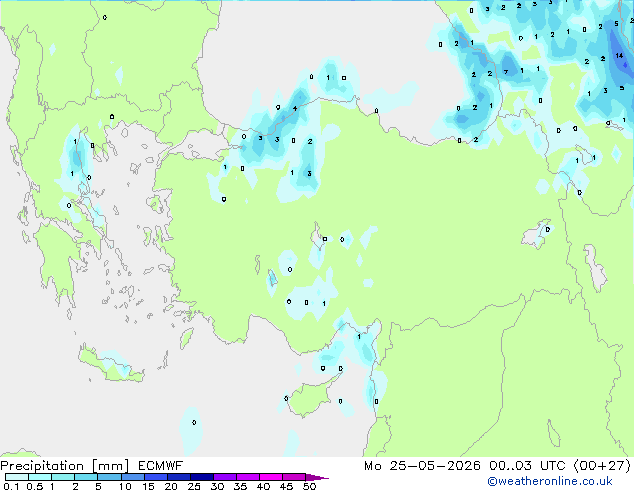Click the '[mm]' unit label

point(110,466)
